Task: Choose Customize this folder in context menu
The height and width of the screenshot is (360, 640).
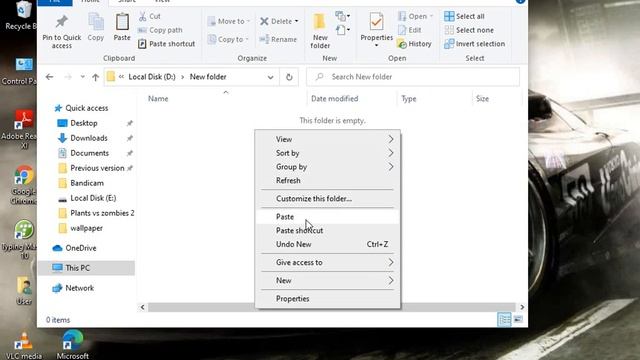Action: click(x=327, y=199)
